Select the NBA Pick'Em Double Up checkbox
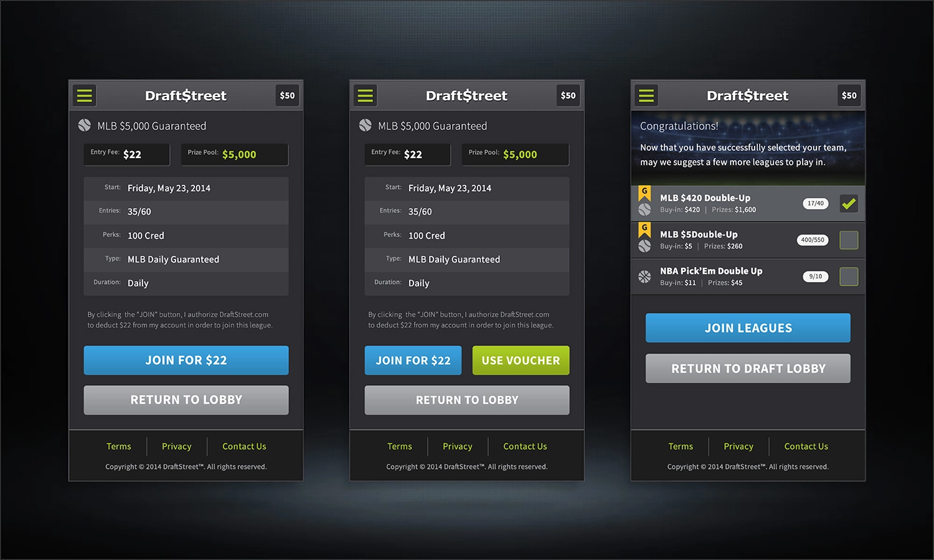The image size is (934, 560). click(x=848, y=277)
